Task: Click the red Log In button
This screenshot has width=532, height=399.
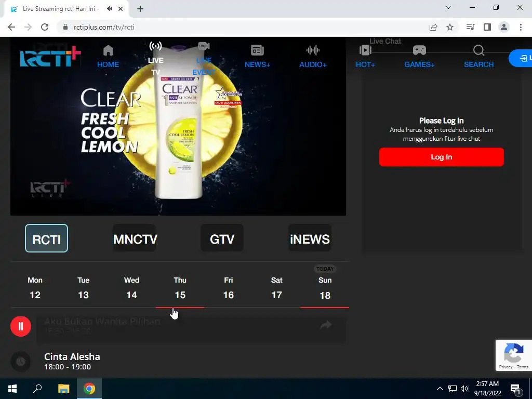Action: (x=441, y=157)
